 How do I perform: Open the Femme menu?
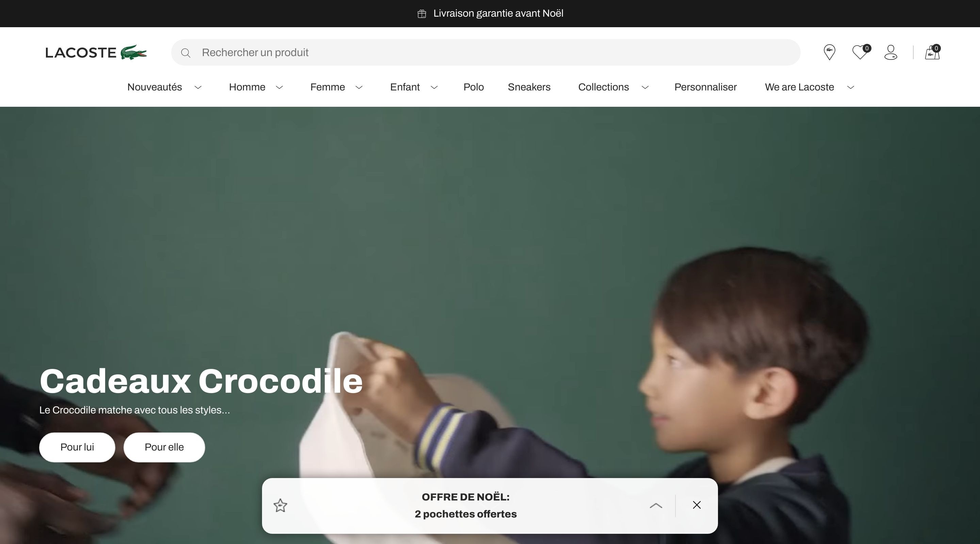point(328,87)
